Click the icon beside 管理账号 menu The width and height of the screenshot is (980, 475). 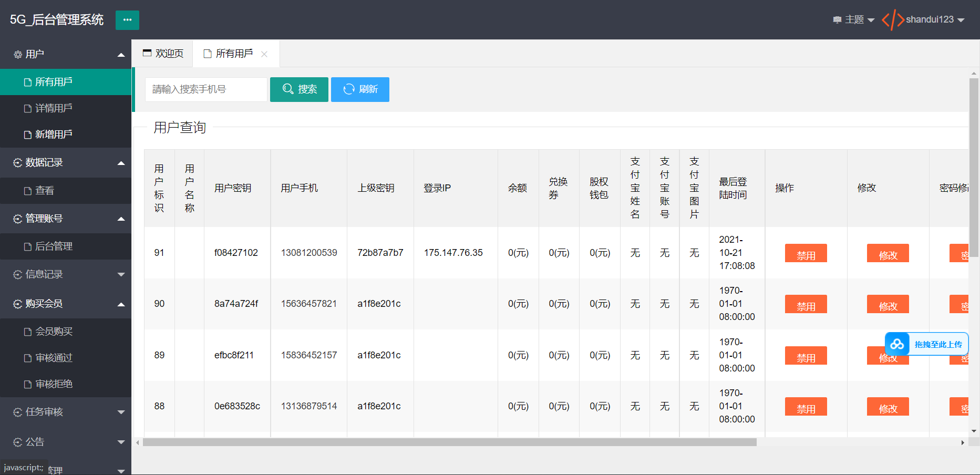18,219
